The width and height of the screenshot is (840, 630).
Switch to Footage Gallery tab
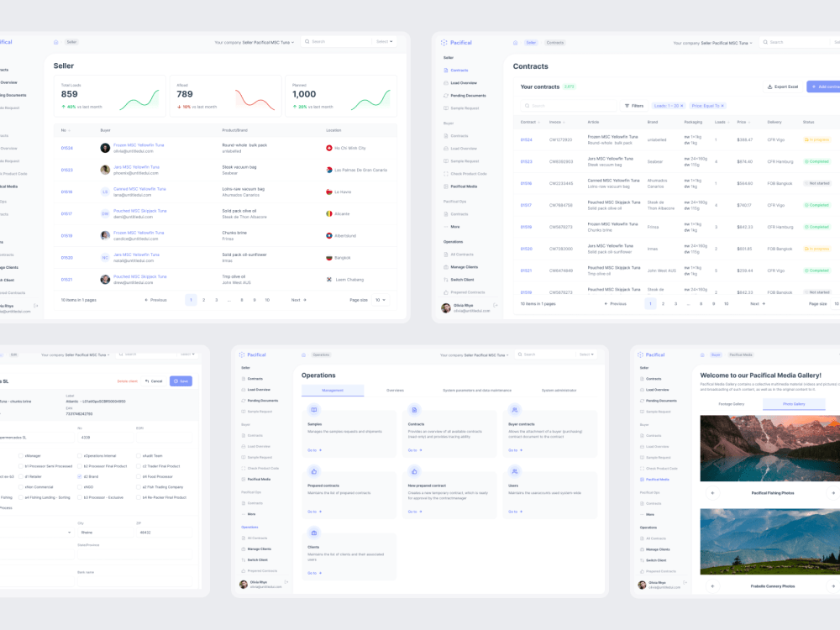[x=732, y=404]
